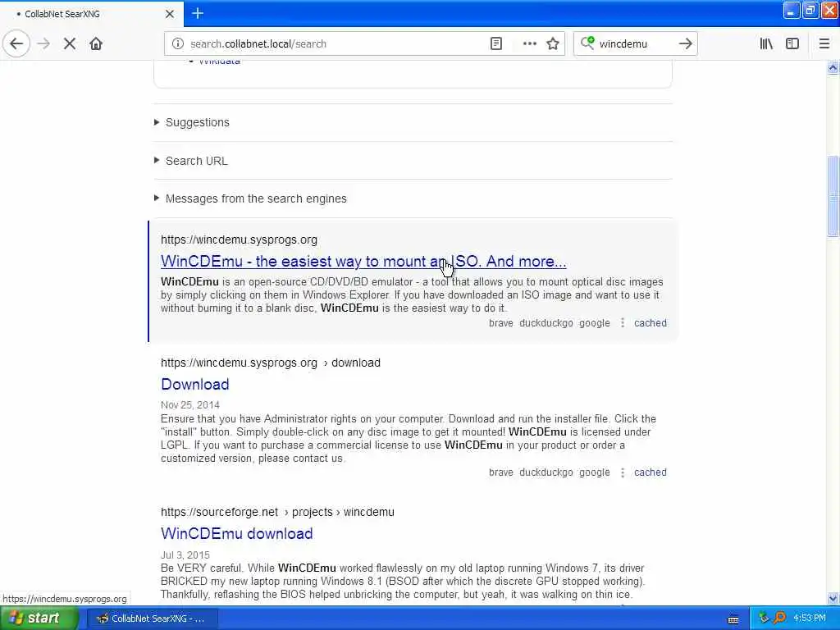Image resolution: width=840 pixels, height=630 pixels.
Task: Open the Firefox hamburger menu
Action: click(x=824, y=43)
